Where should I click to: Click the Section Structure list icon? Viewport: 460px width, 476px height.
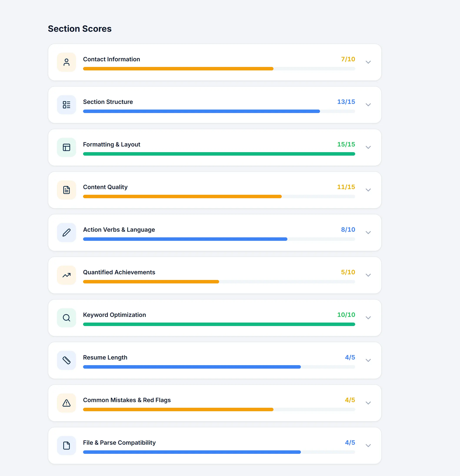pos(66,105)
